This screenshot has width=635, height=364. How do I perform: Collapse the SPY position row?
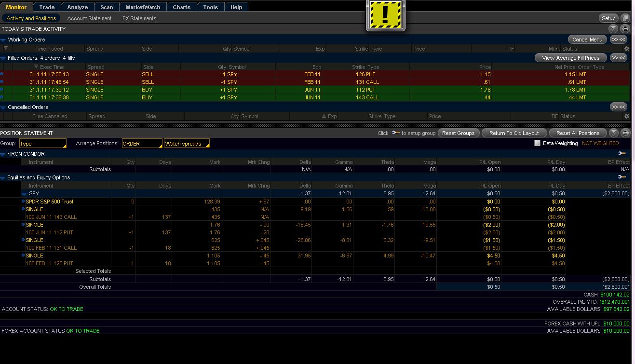click(24, 194)
